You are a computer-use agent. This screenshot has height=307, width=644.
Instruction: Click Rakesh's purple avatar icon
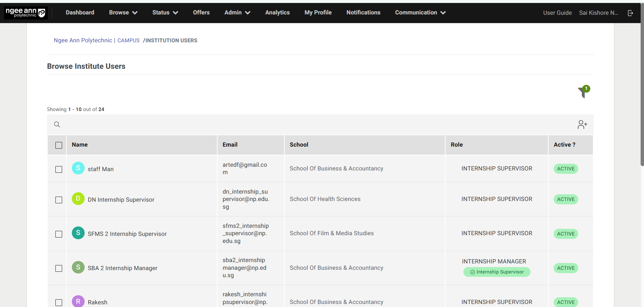pos(78,301)
